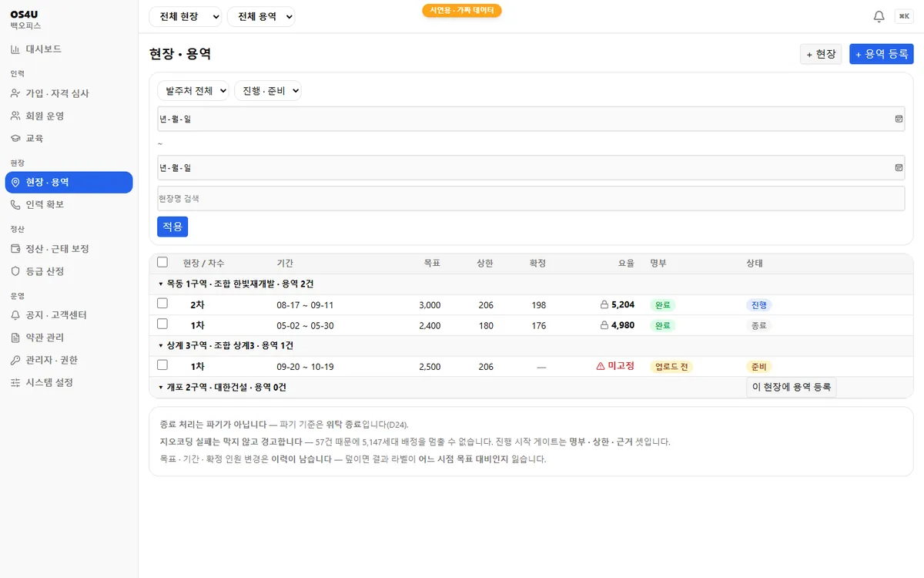Click the 요율 column header
The image size is (924, 578).
coord(626,264)
